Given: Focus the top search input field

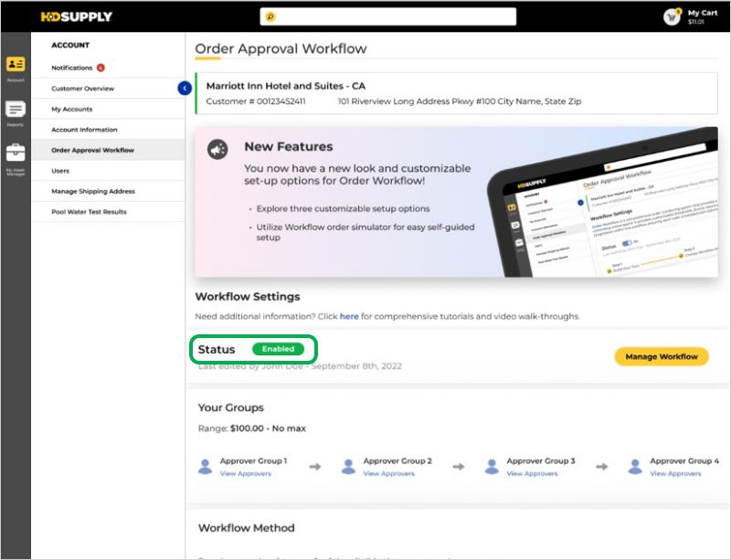Looking at the screenshot, I should click(x=387, y=16).
